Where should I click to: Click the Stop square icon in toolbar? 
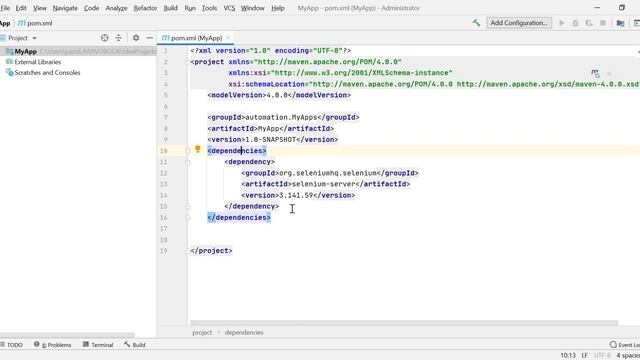603,23
